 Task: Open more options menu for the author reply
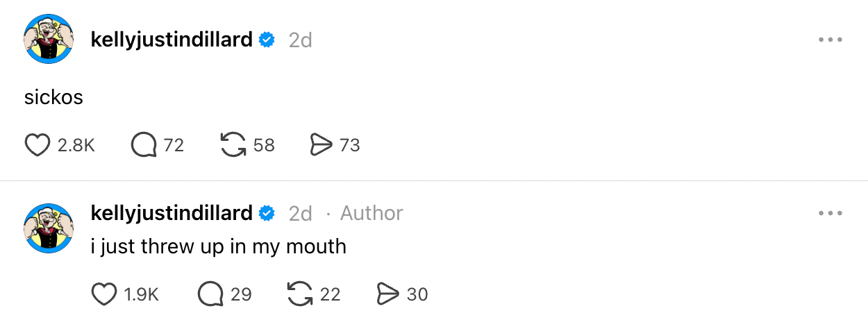[x=830, y=213]
